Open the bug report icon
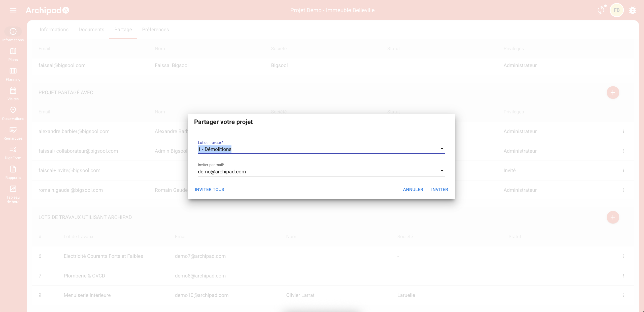 point(632,10)
